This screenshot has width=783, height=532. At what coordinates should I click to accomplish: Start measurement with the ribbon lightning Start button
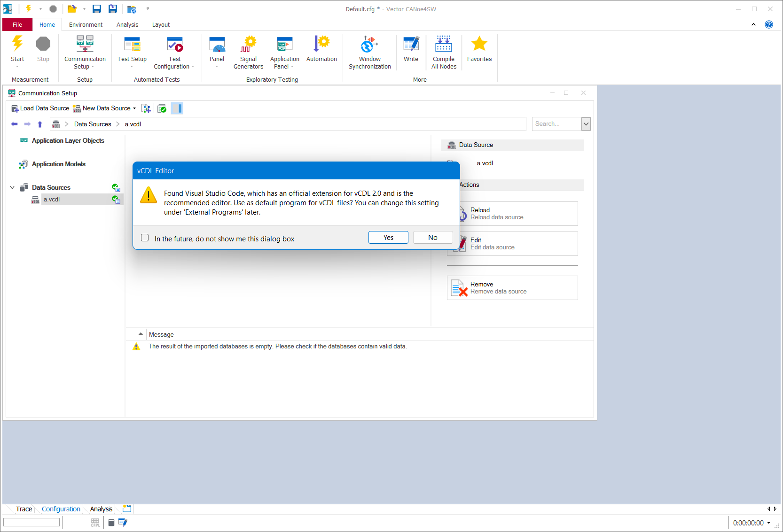click(x=17, y=44)
